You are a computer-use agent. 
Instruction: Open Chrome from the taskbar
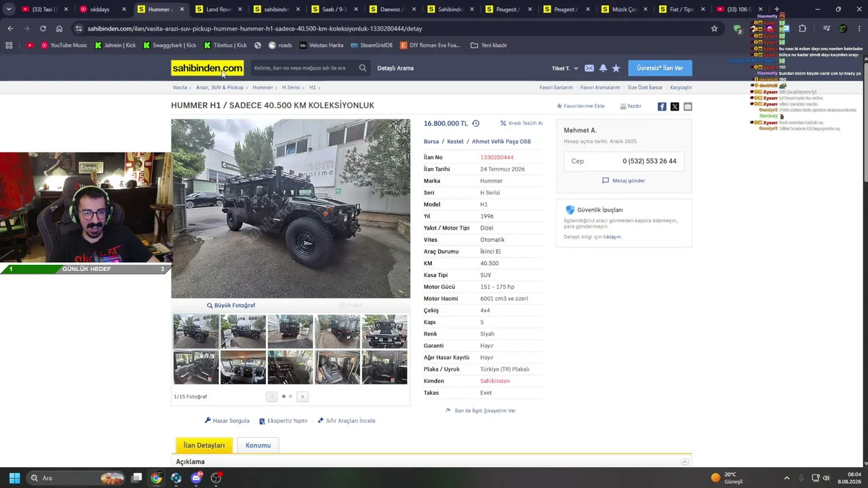point(156,478)
